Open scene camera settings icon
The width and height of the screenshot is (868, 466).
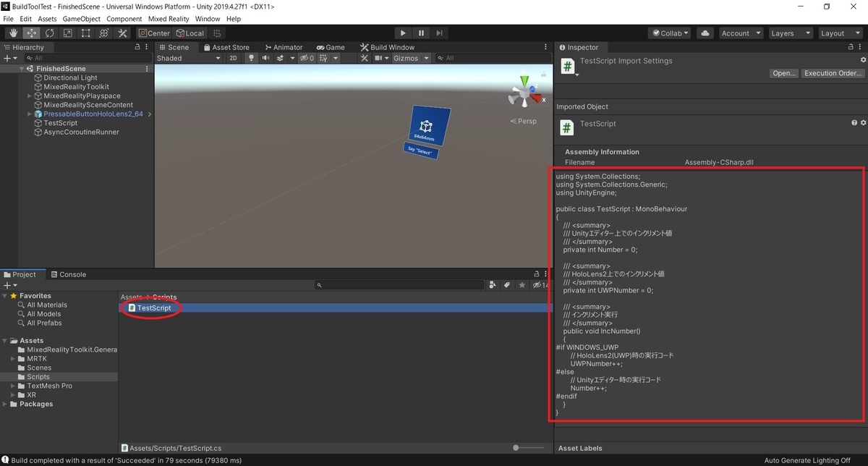[380, 58]
